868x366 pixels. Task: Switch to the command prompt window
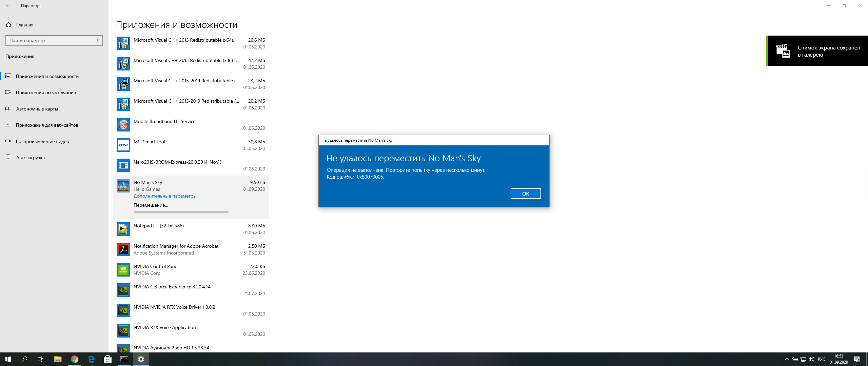(x=124, y=359)
